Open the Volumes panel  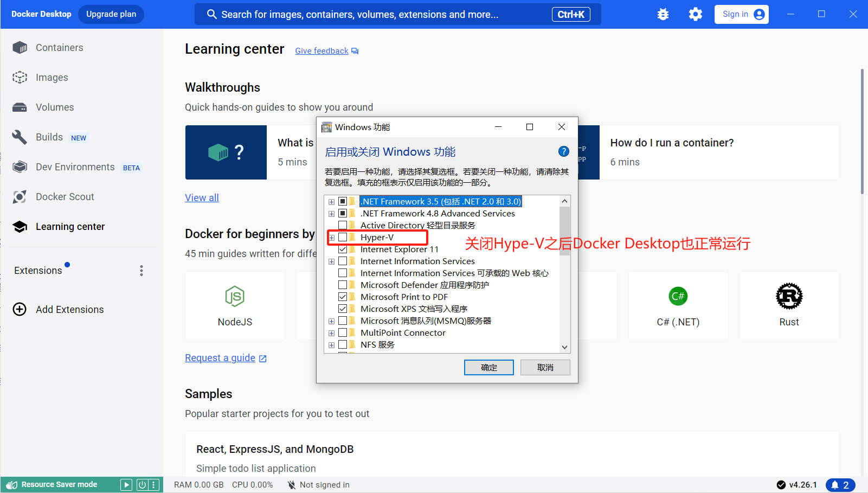point(54,107)
